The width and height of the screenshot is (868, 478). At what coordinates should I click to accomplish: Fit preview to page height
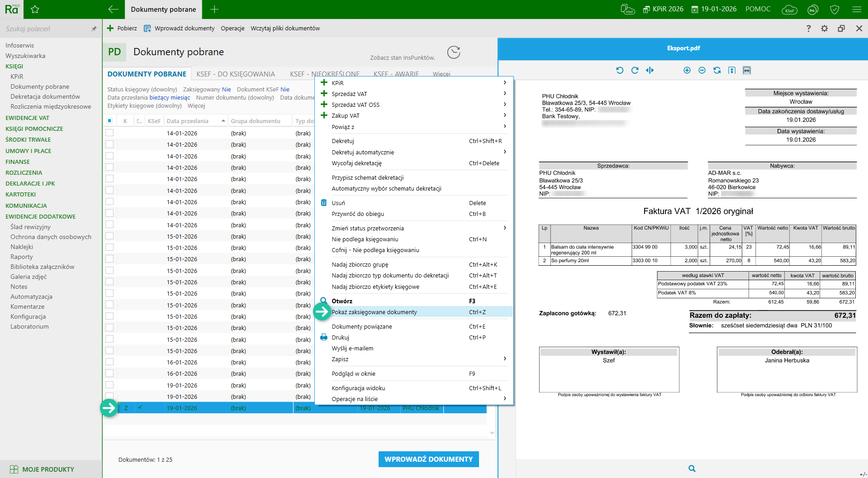coord(731,70)
